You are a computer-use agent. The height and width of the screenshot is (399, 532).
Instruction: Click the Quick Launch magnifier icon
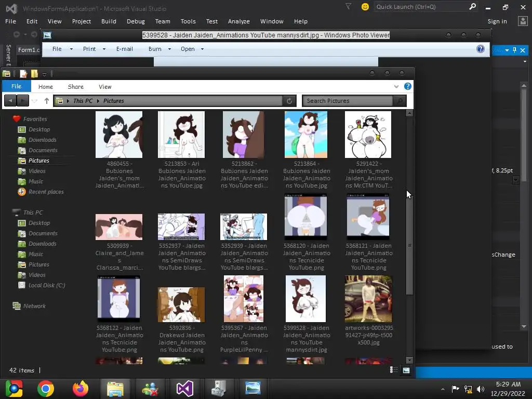point(472,6)
